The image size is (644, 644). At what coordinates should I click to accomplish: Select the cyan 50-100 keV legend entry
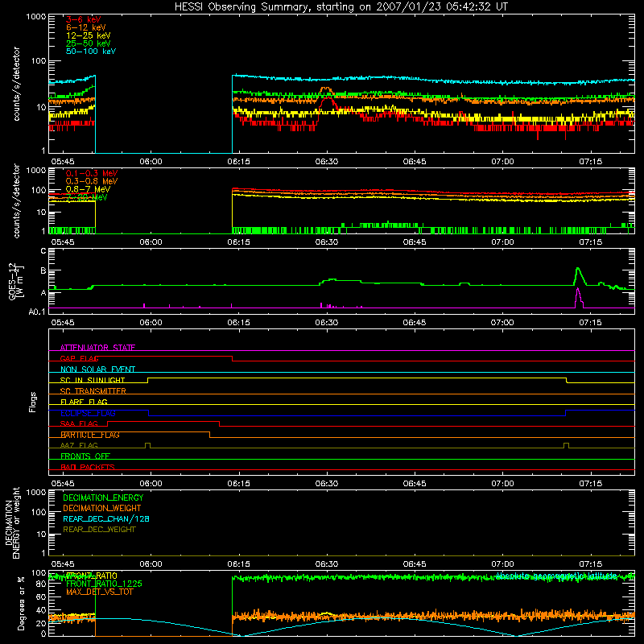91,51
